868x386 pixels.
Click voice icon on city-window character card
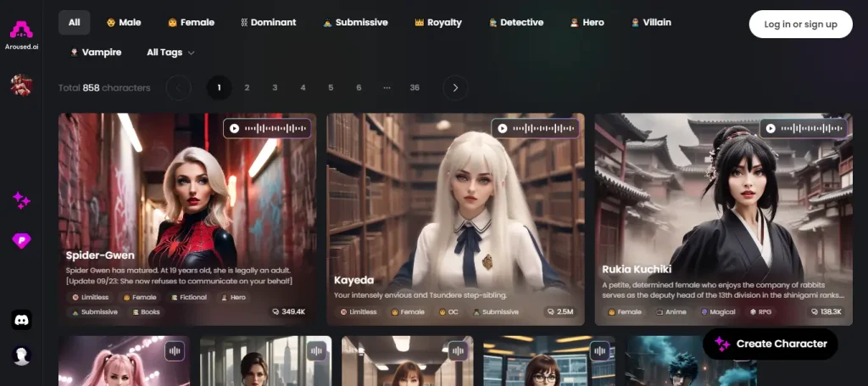click(x=316, y=350)
